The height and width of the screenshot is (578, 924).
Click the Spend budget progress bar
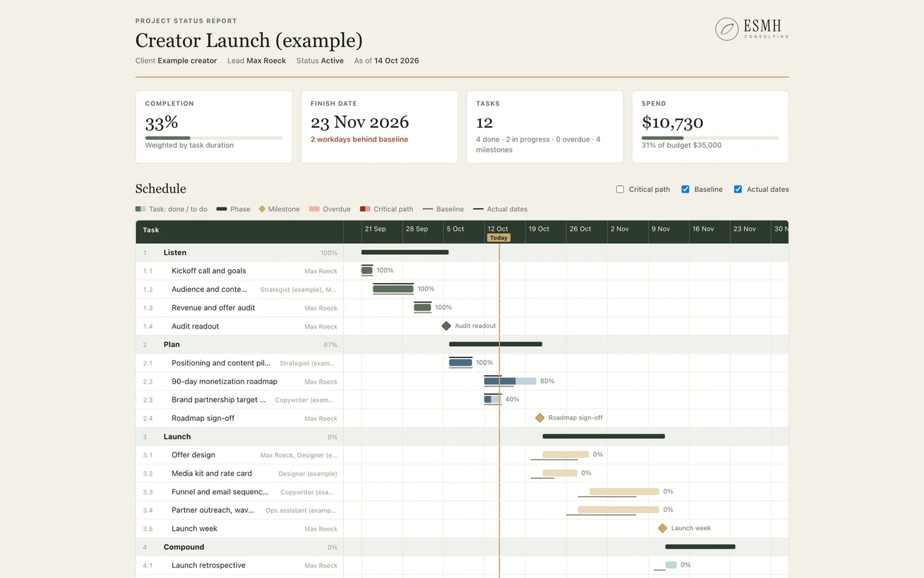(710, 138)
